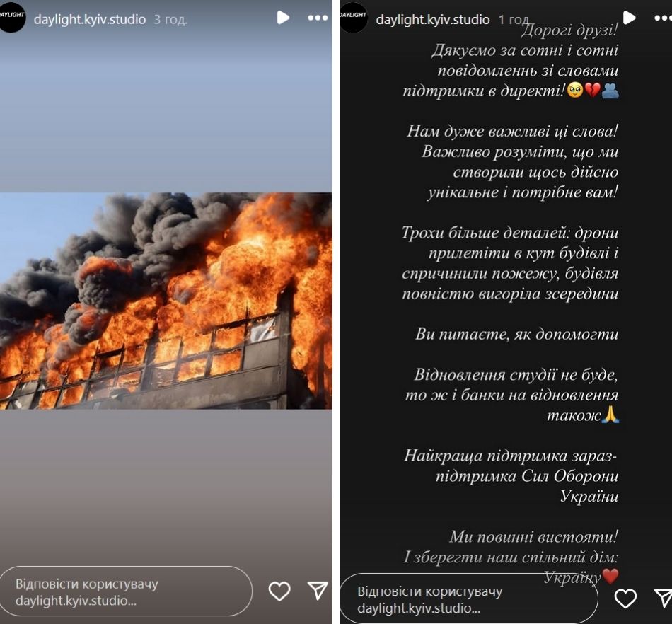Viewport: 672px width, 624px height.
Task: Open daylight.kyiv.studio username on right story
Action: (x=433, y=19)
